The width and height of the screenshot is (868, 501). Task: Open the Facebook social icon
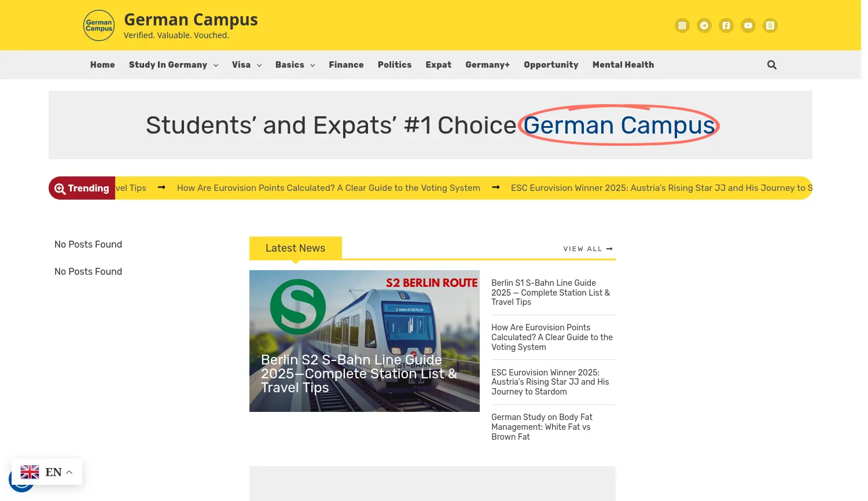click(x=726, y=25)
